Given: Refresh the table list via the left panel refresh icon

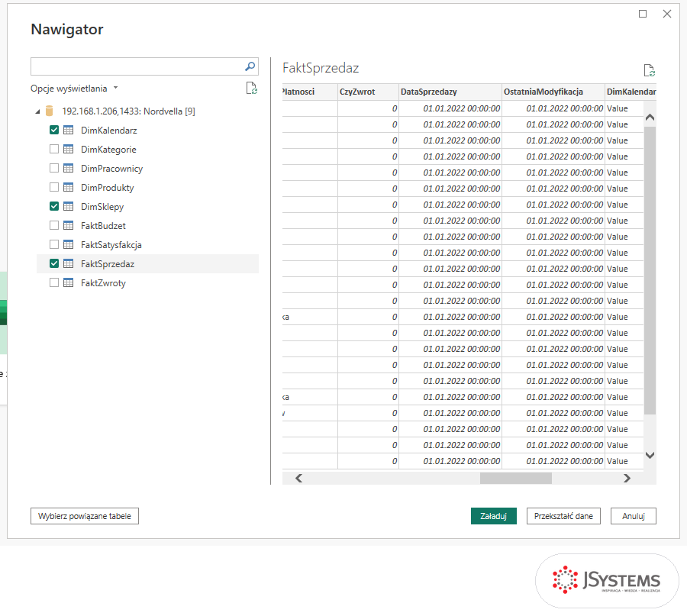Looking at the screenshot, I should point(251,88).
